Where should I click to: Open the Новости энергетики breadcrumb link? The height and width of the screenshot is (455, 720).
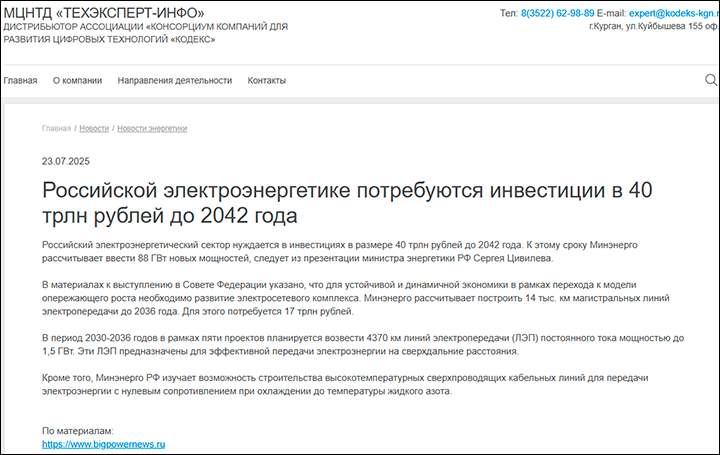point(152,128)
